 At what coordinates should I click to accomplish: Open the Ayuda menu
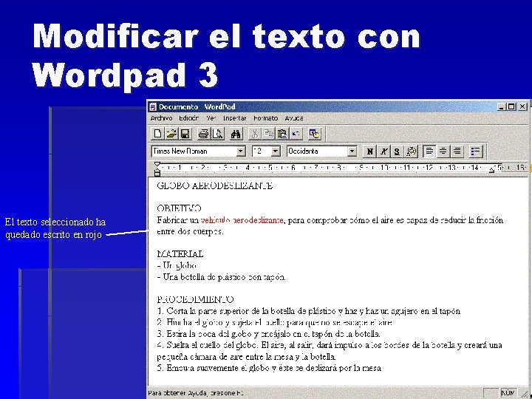pyautogui.click(x=294, y=118)
